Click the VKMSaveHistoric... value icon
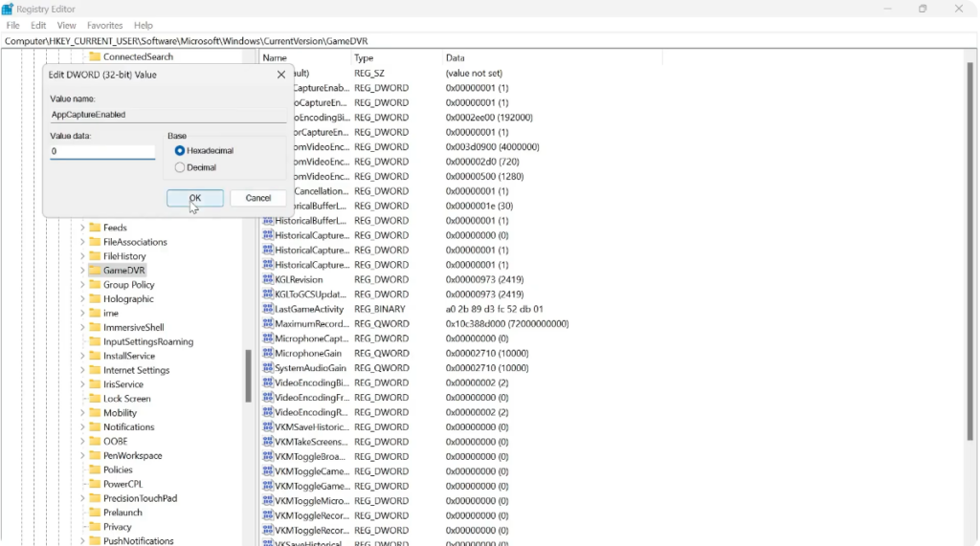 (268, 426)
